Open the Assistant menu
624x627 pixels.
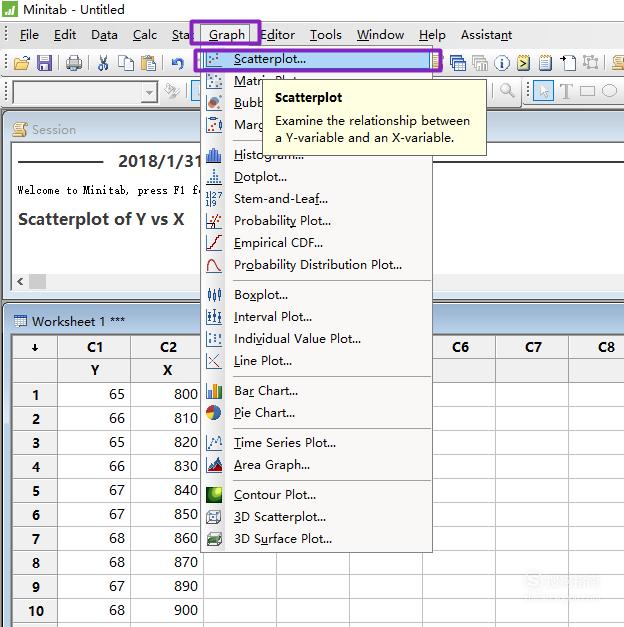(x=486, y=35)
